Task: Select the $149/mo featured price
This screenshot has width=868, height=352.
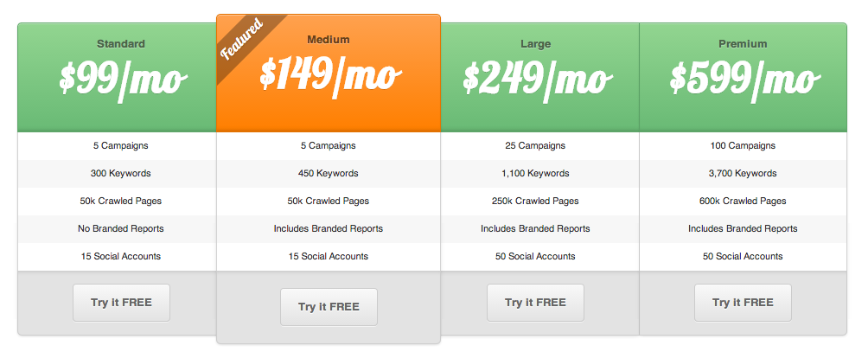Action: [x=331, y=75]
